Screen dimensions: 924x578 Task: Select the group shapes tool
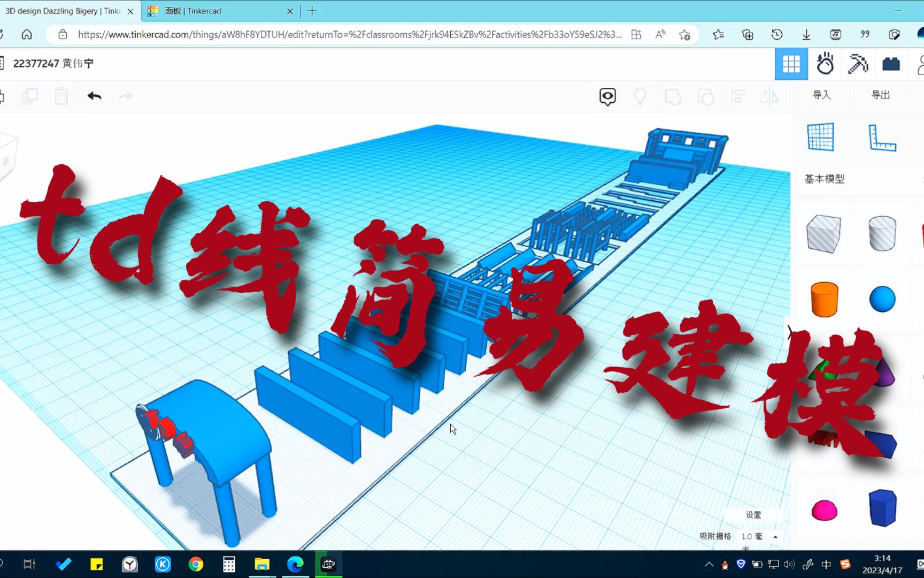coord(673,97)
